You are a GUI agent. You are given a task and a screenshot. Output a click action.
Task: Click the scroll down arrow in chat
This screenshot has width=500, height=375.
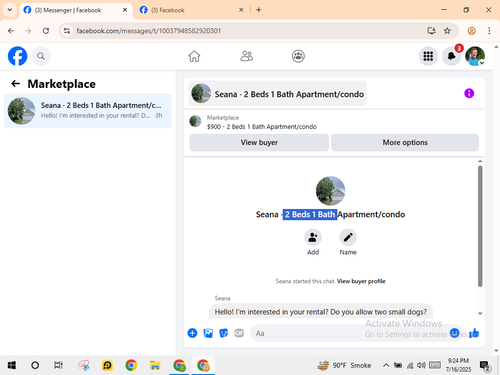[x=480, y=313]
